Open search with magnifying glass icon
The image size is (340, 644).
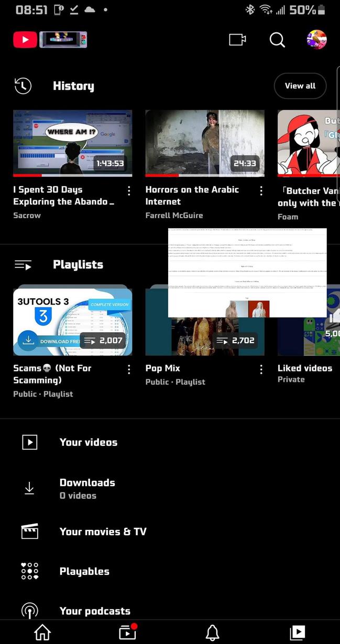tap(277, 40)
